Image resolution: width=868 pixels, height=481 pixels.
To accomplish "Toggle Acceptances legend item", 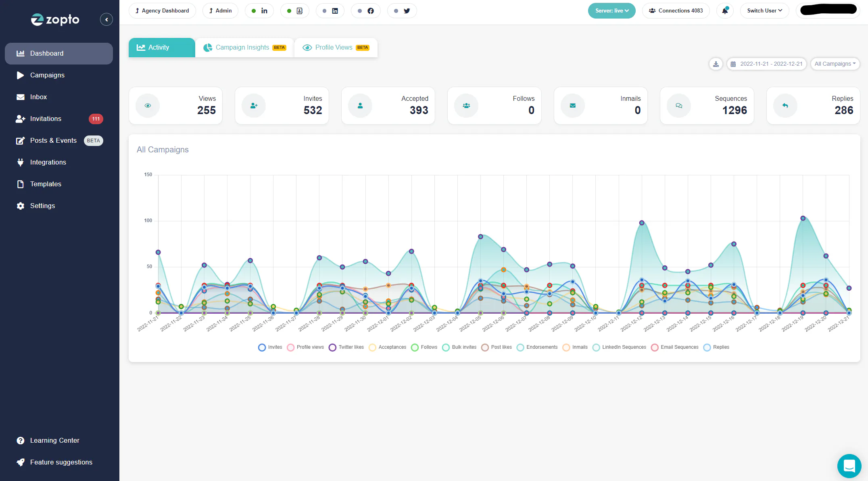I will coord(388,347).
